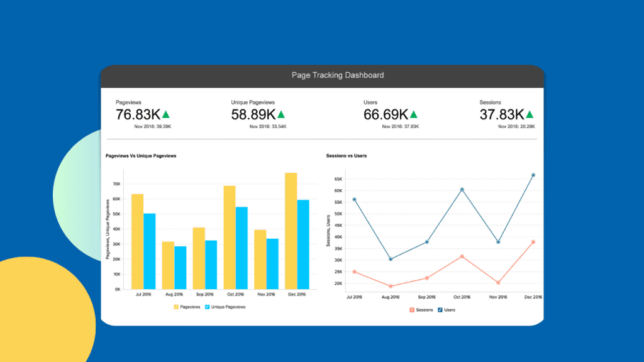Select the blue Unique Pageviews bar for Sep 2016

pos(211,265)
